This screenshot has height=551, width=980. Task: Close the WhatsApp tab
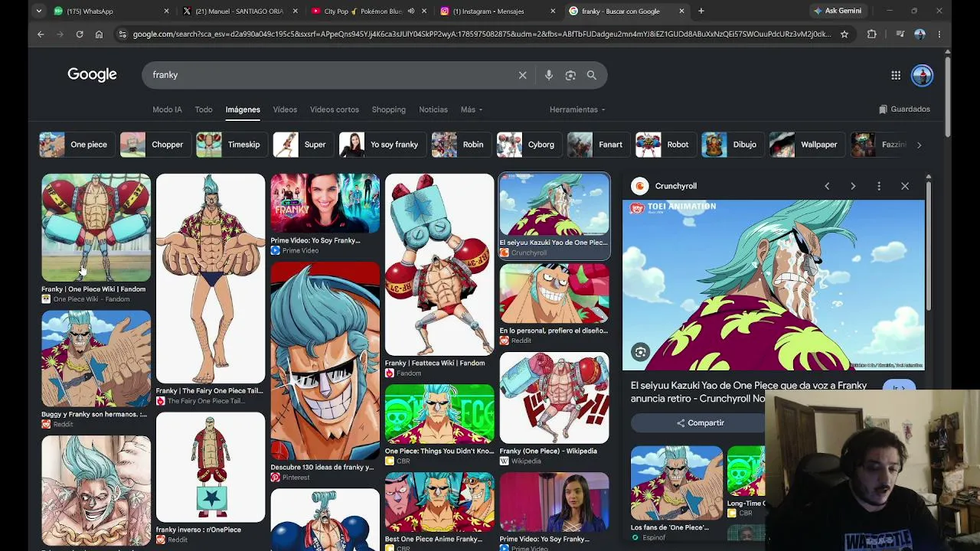click(x=167, y=11)
